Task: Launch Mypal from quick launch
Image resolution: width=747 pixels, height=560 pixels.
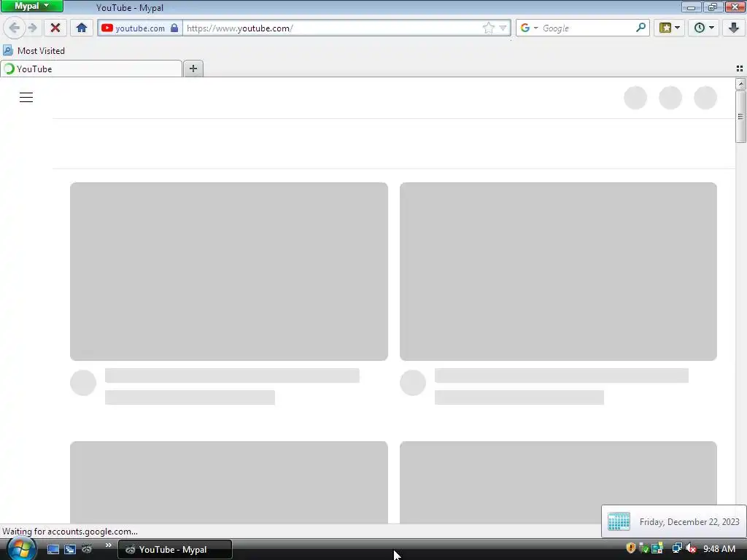Action: 87,549
